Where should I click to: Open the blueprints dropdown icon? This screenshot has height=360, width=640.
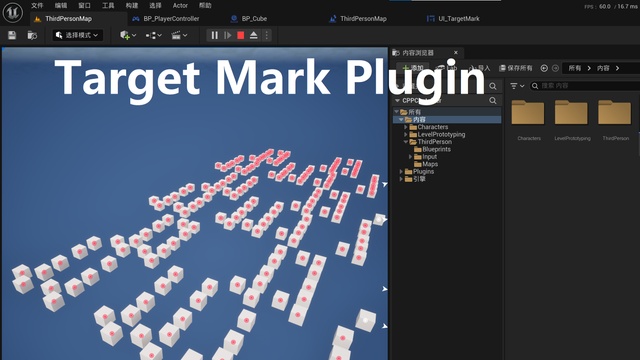tap(153, 36)
